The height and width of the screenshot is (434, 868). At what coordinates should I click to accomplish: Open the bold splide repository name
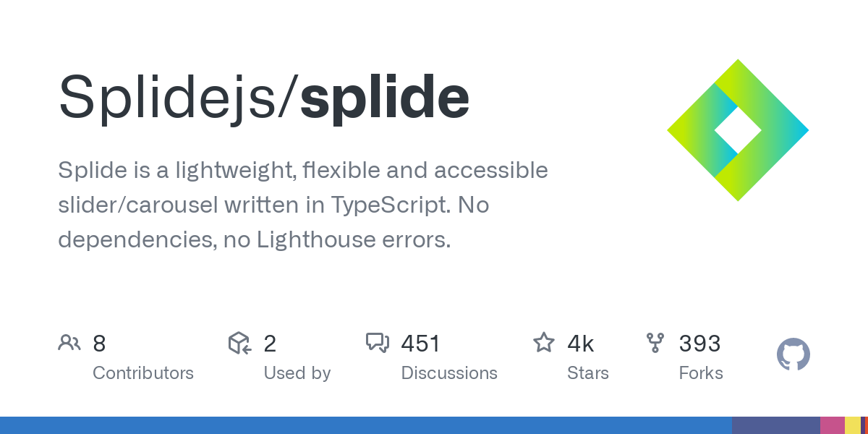[x=385, y=98]
